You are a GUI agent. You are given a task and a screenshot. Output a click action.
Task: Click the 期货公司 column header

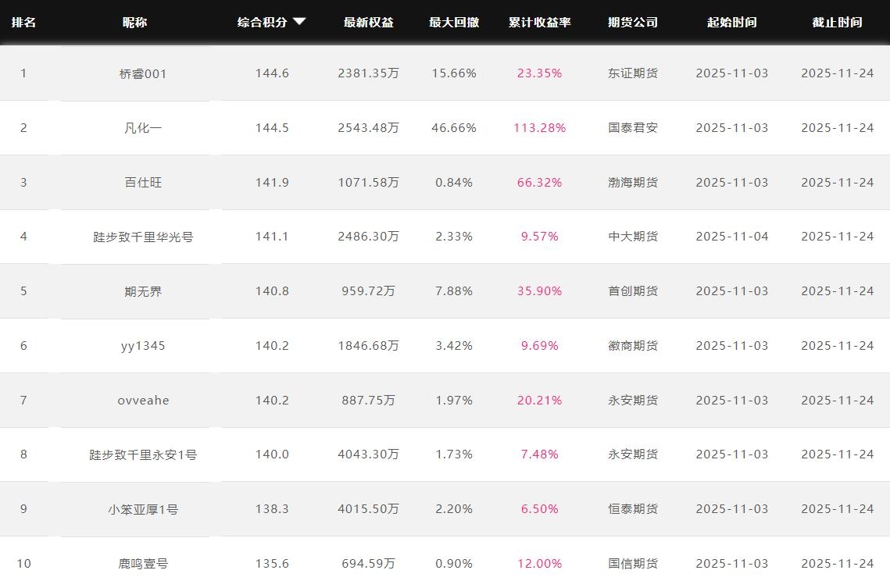[632, 22]
